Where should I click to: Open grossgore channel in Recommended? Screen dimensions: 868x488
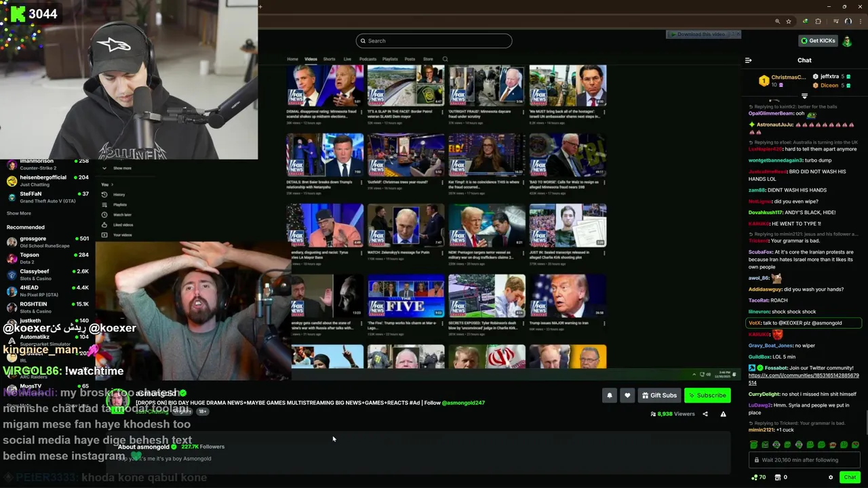47,242
